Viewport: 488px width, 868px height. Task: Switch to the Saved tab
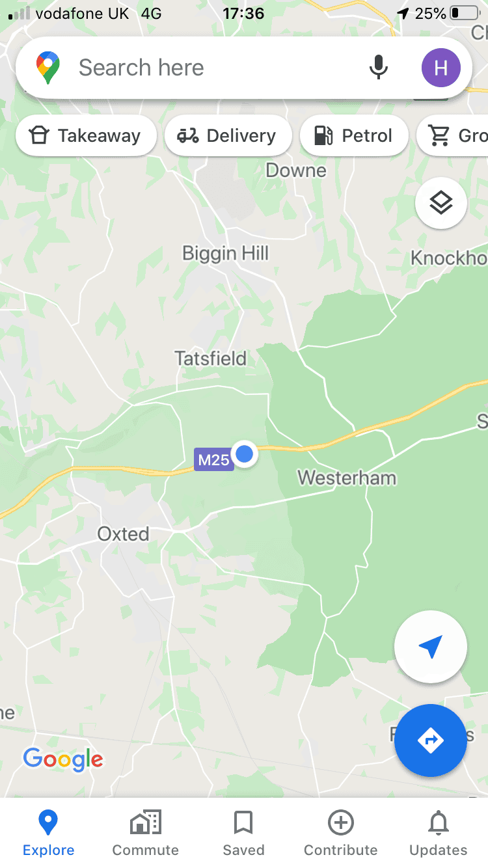(243, 834)
